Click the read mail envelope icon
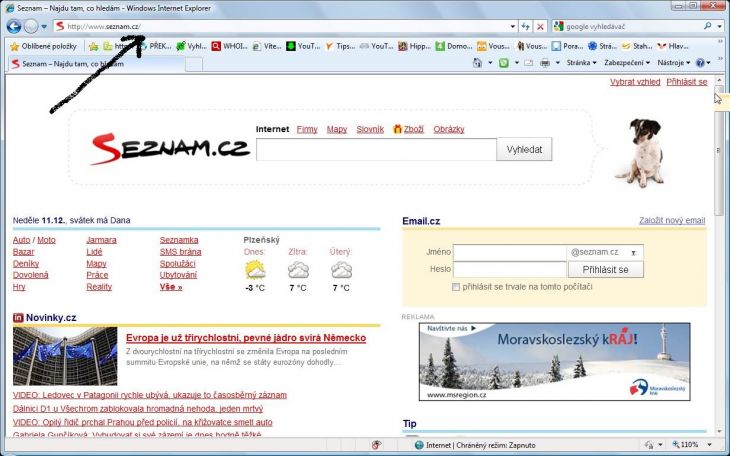The height and width of the screenshot is (456, 730). pyautogui.click(x=528, y=62)
